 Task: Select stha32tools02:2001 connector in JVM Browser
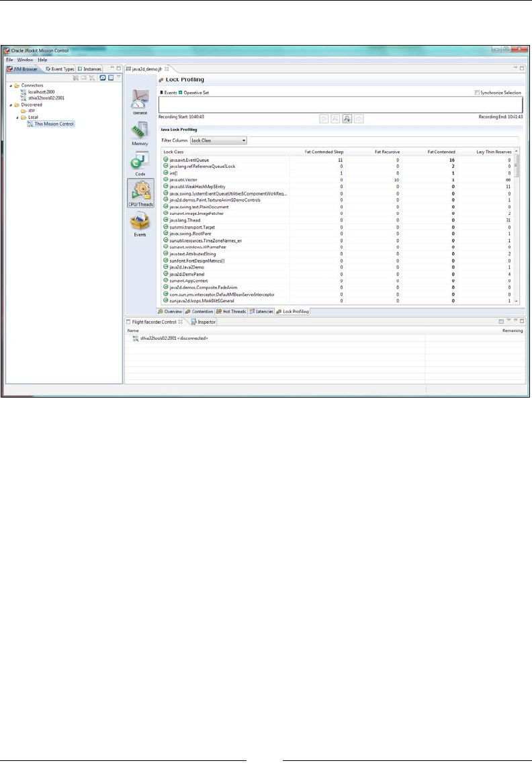pos(42,98)
